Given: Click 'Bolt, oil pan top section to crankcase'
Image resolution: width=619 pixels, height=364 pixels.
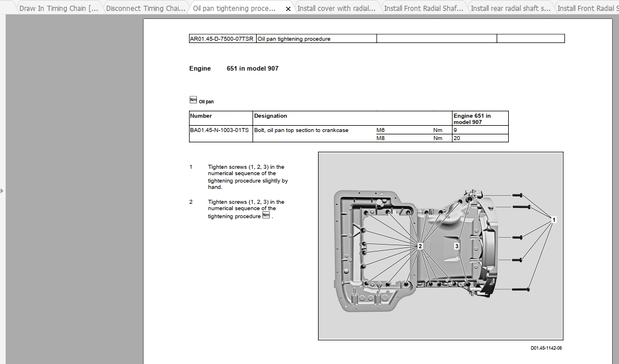Looking at the screenshot, I should click(301, 130).
